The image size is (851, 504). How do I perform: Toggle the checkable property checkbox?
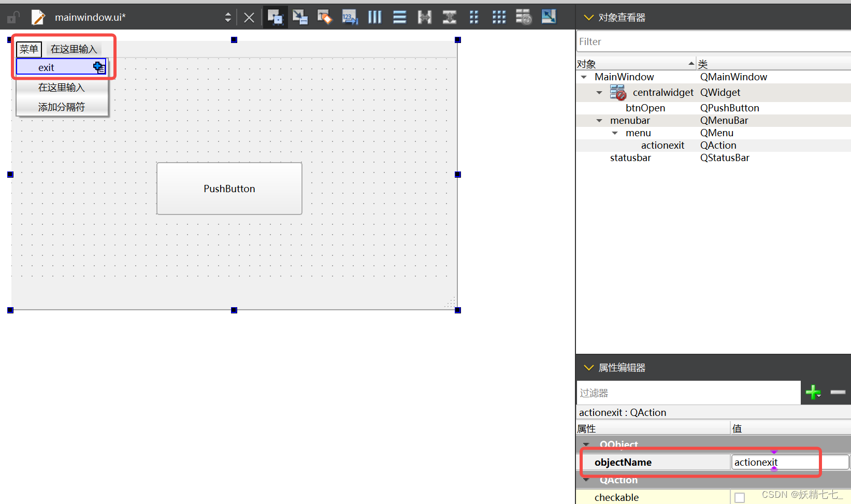coord(740,497)
